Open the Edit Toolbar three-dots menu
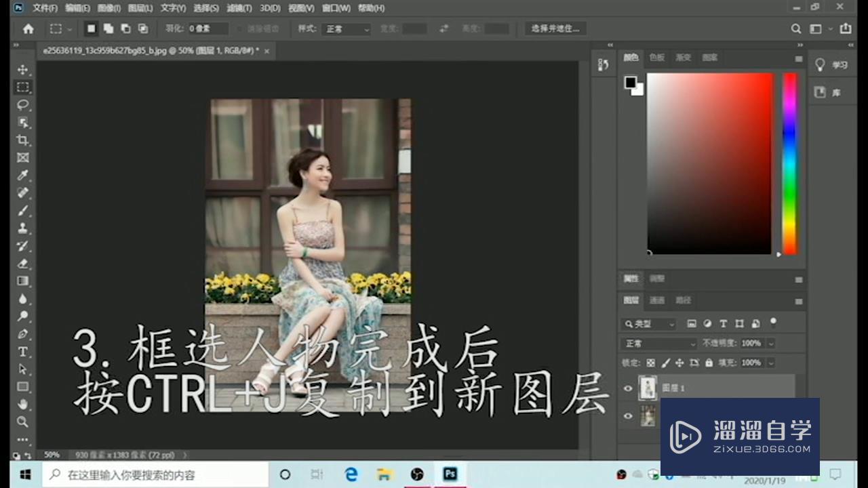 [x=23, y=439]
